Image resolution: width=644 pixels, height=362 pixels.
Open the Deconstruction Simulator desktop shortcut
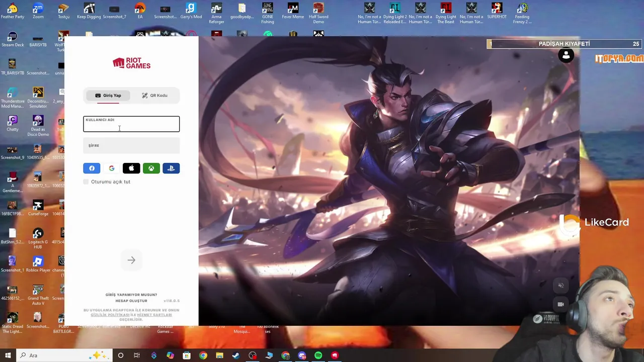point(38,98)
